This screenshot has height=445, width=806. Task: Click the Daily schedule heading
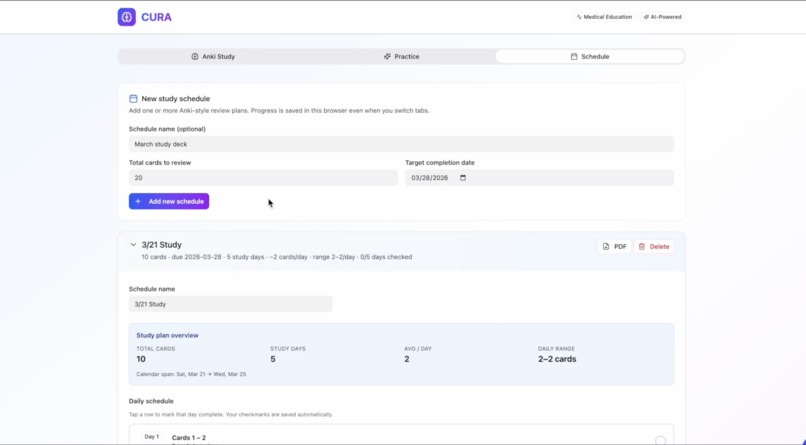[x=151, y=401]
